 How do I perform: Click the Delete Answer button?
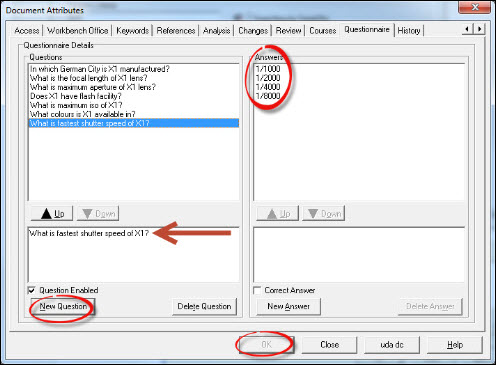430,306
